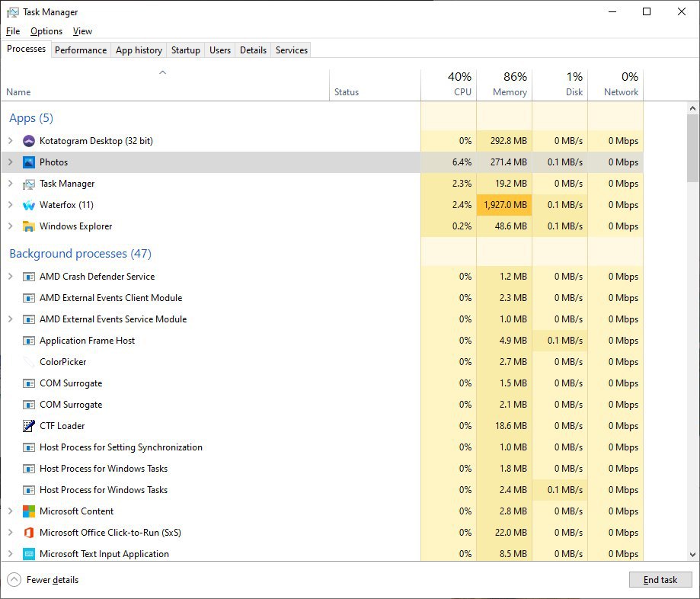Click the Task Manager title bar icon
This screenshot has width=700, height=599.
[13, 12]
